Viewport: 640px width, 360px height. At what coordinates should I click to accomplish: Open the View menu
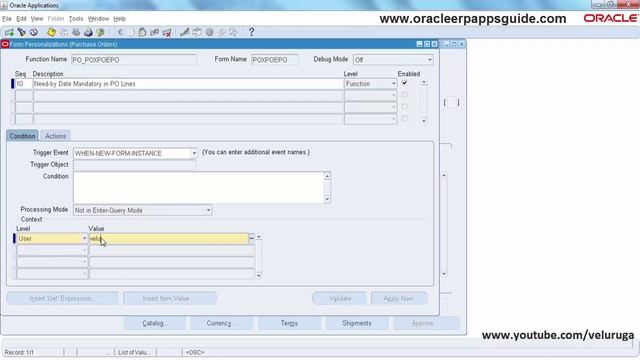coord(37,19)
